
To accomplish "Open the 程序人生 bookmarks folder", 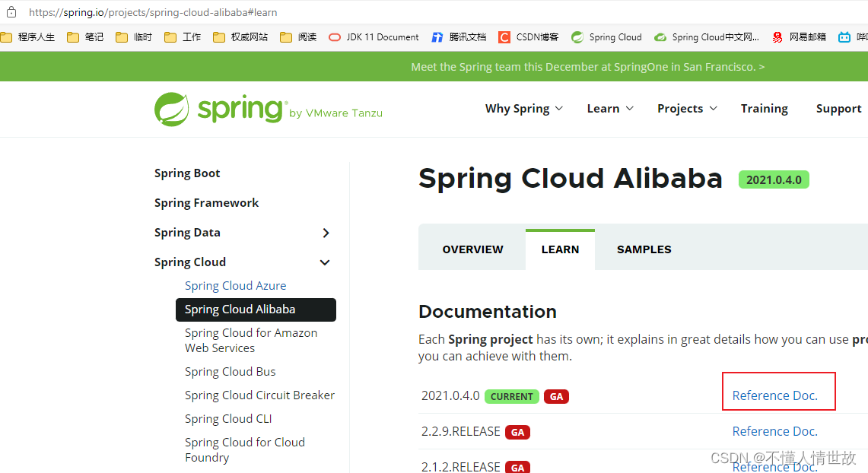I will 29,37.
